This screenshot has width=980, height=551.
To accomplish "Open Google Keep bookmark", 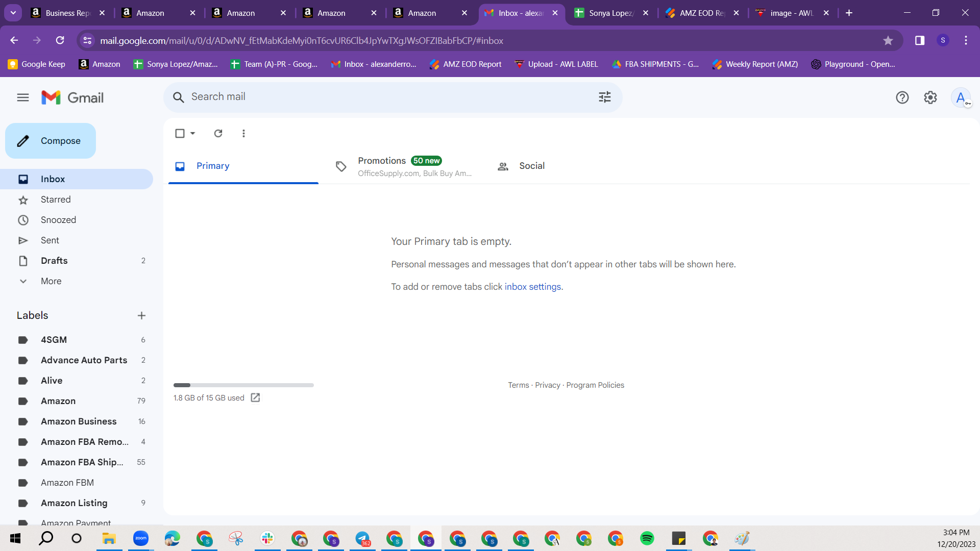I will coord(36,64).
